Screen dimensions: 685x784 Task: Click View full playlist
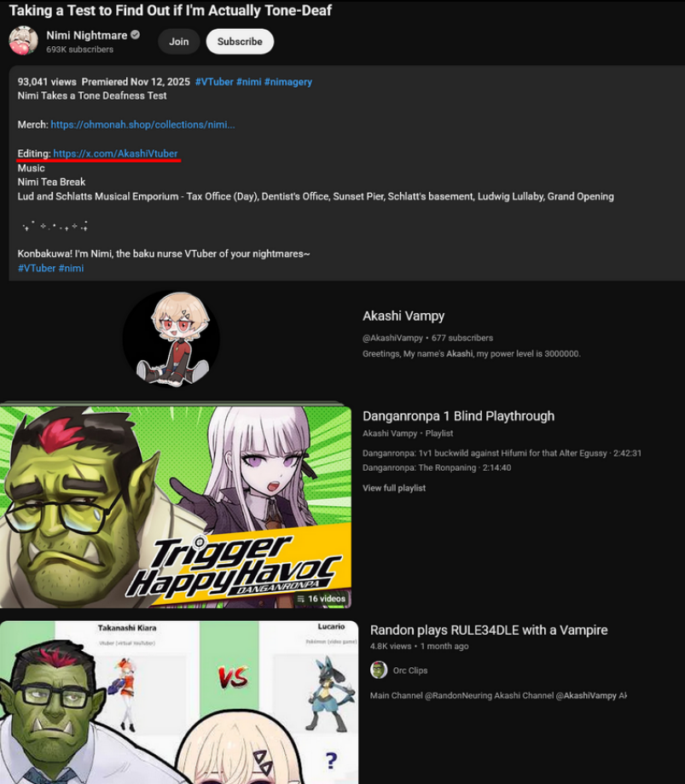click(x=394, y=488)
